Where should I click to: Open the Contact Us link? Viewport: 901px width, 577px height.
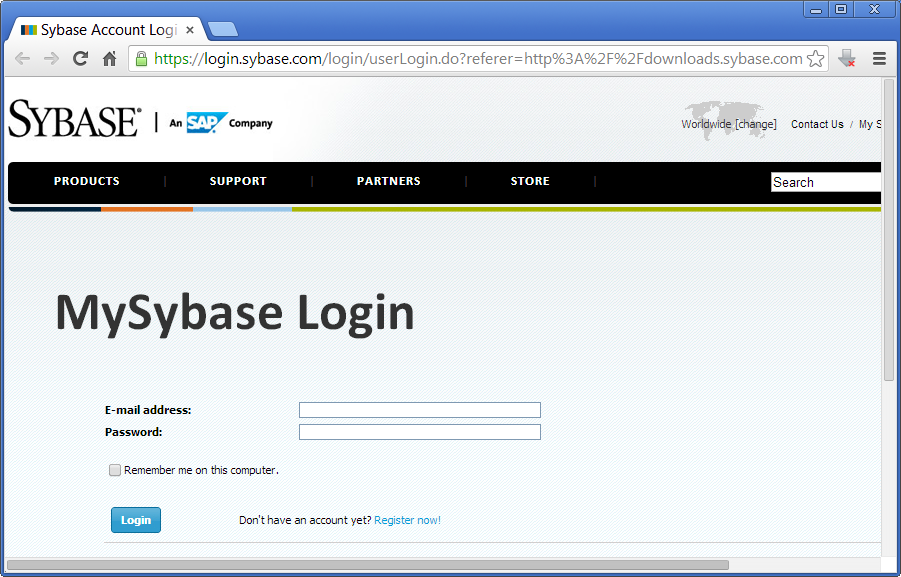[817, 124]
